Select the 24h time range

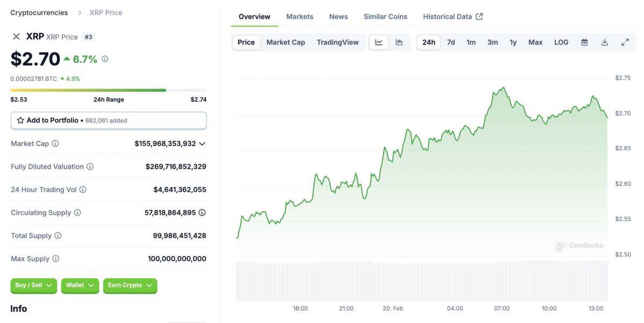429,42
